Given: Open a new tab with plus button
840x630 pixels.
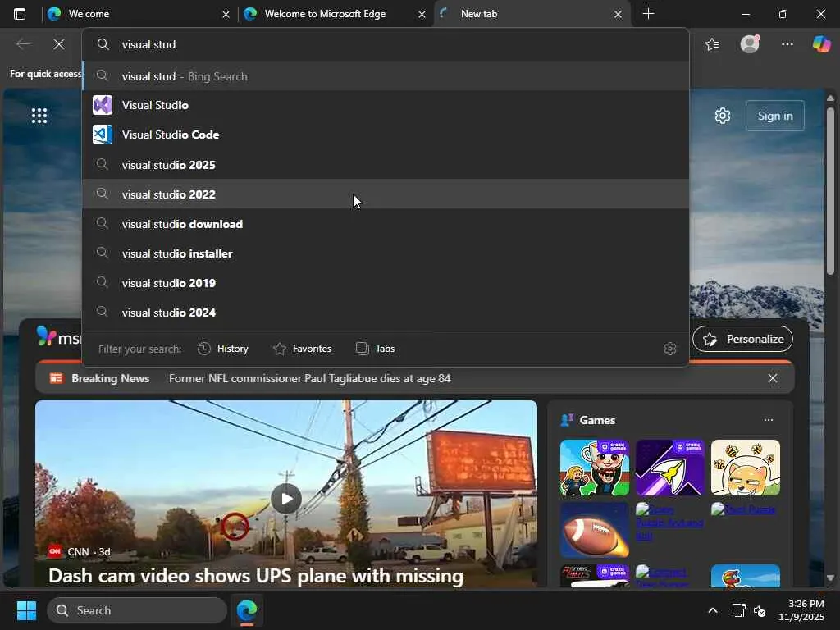Looking at the screenshot, I should click(648, 13).
